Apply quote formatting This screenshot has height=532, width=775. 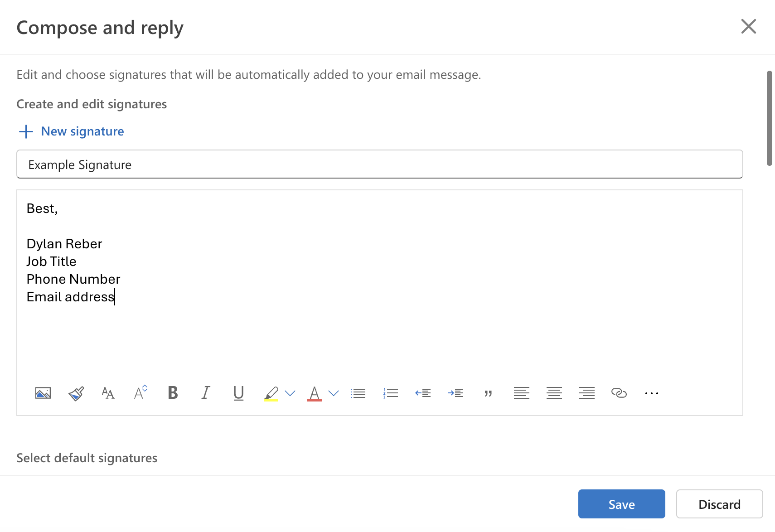click(x=488, y=393)
